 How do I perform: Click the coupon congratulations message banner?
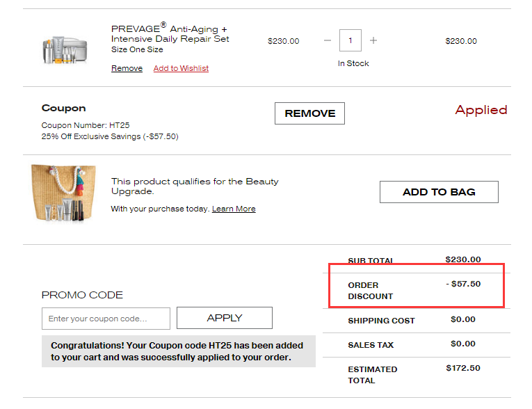[178, 351]
